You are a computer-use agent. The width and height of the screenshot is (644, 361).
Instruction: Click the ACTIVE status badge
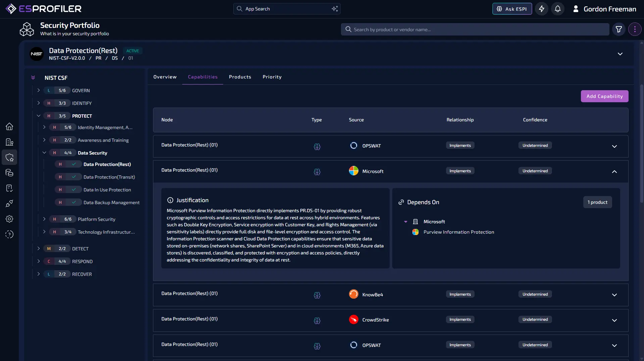click(x=133, y=51)
